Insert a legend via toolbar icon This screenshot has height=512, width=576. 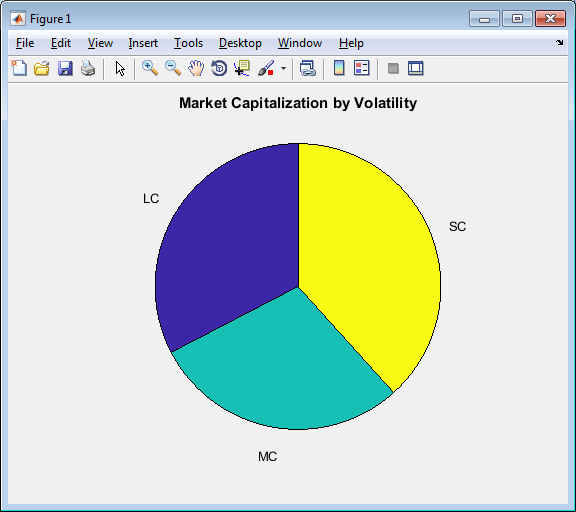[361, 68]
